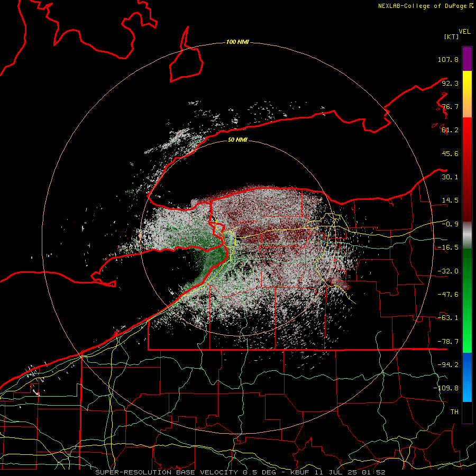This screenshot has height=476, width=476.
Task: Click the 50 NMI range ring label
Action: tap(237, 140)
